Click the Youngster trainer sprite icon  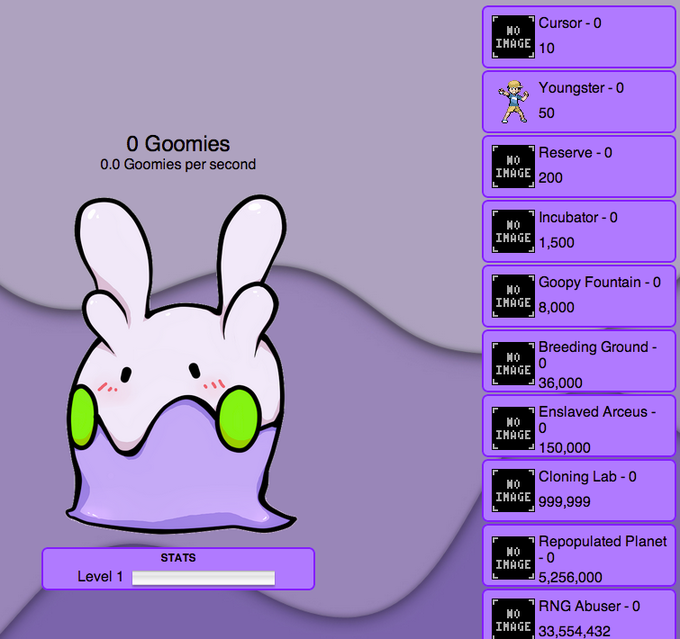(x=513, y=102)
